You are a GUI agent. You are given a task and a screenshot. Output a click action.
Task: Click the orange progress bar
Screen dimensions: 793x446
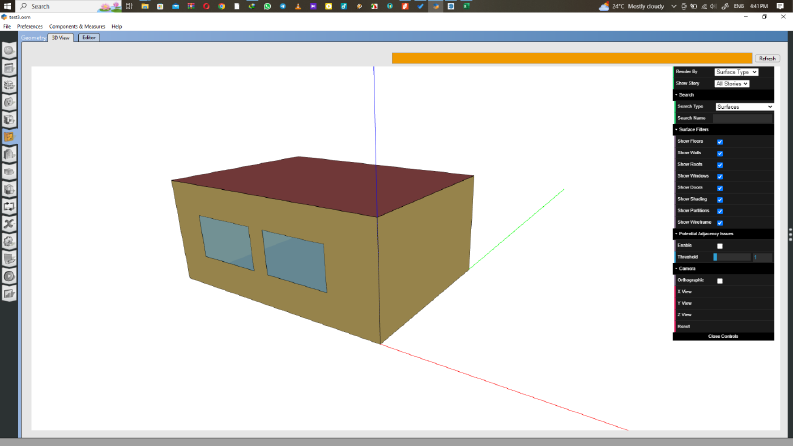coord(572,59)
